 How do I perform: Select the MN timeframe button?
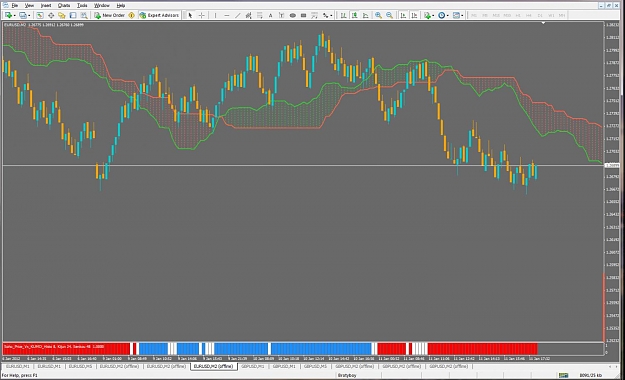pos(562,15)
